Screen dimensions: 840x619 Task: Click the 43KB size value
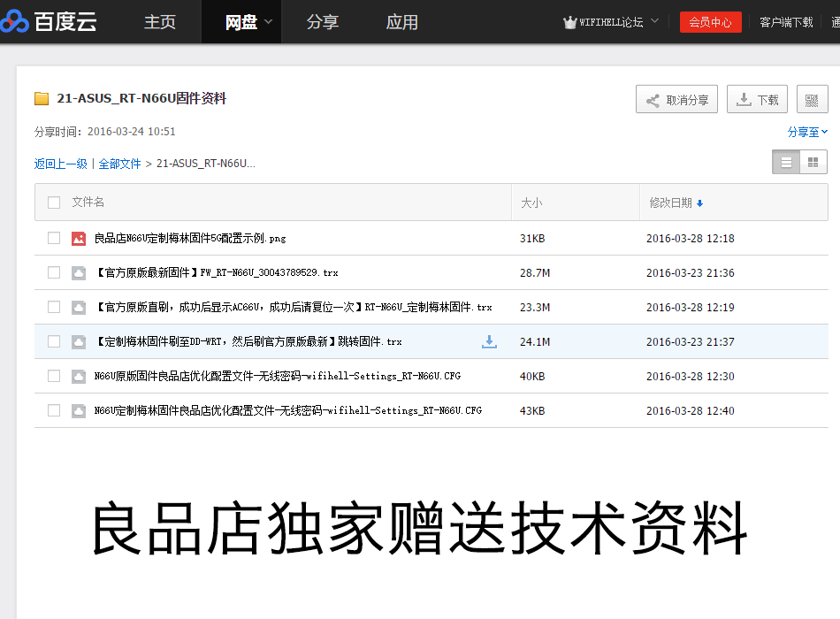coord(532,411)
